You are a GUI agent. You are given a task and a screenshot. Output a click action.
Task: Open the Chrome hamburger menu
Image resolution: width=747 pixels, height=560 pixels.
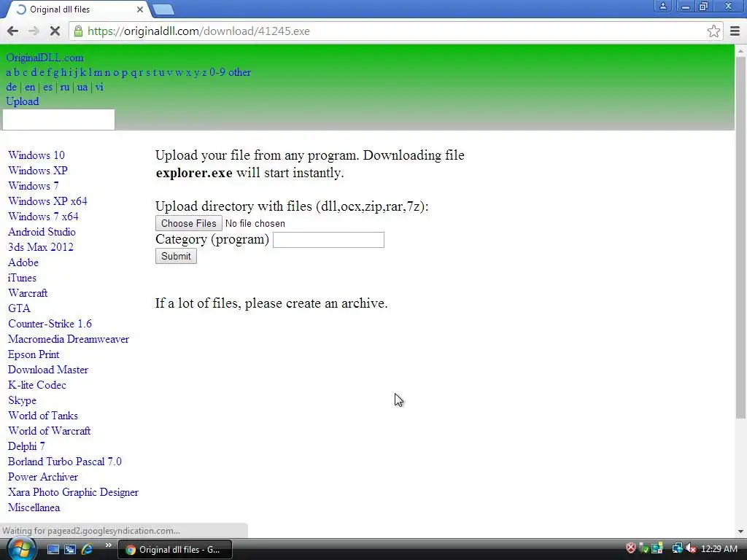735,31
